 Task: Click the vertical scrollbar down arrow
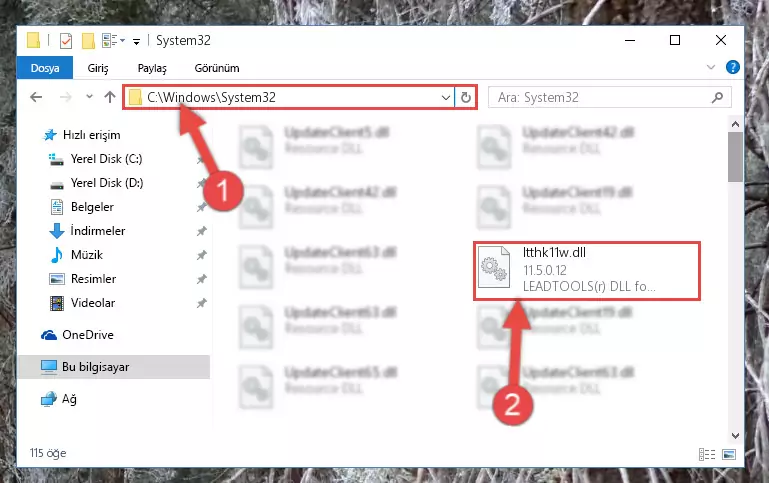(x=735, y=435)
